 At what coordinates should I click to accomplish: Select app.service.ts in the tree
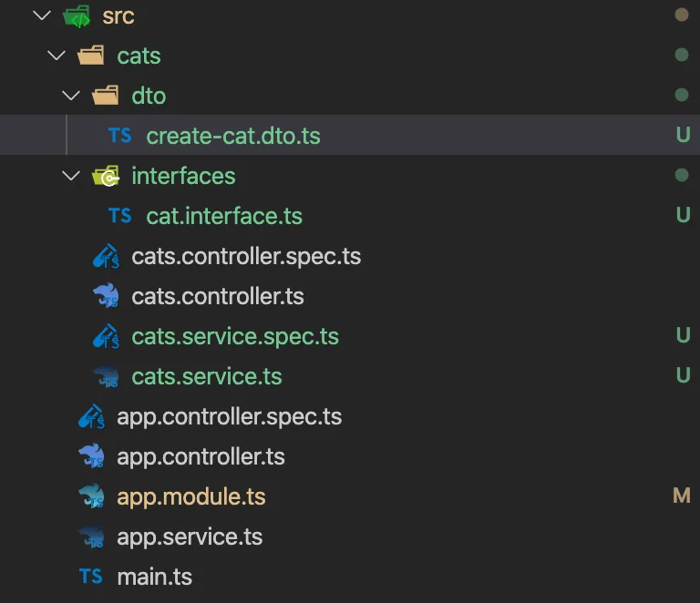(190, 537)
